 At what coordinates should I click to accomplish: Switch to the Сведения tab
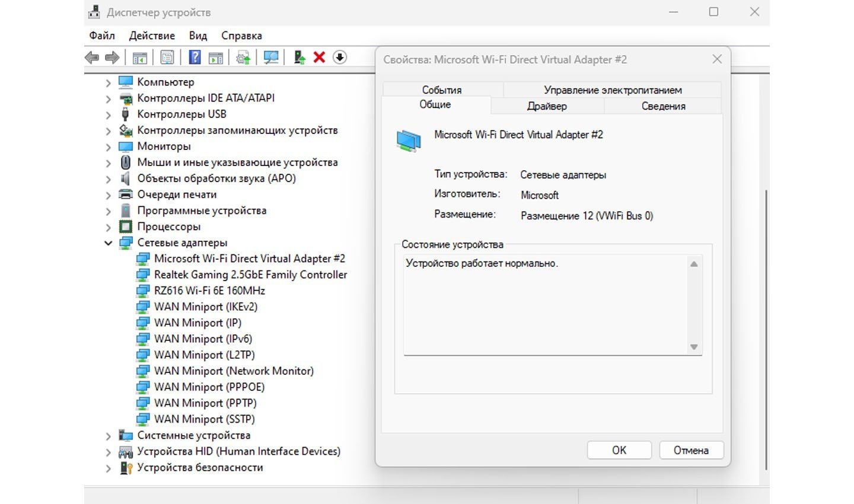click(x=663, y=106)
